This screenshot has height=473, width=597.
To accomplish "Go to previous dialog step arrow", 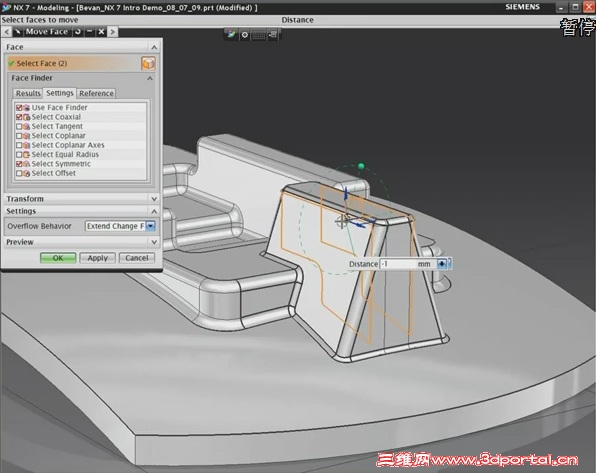I will 7,32.
